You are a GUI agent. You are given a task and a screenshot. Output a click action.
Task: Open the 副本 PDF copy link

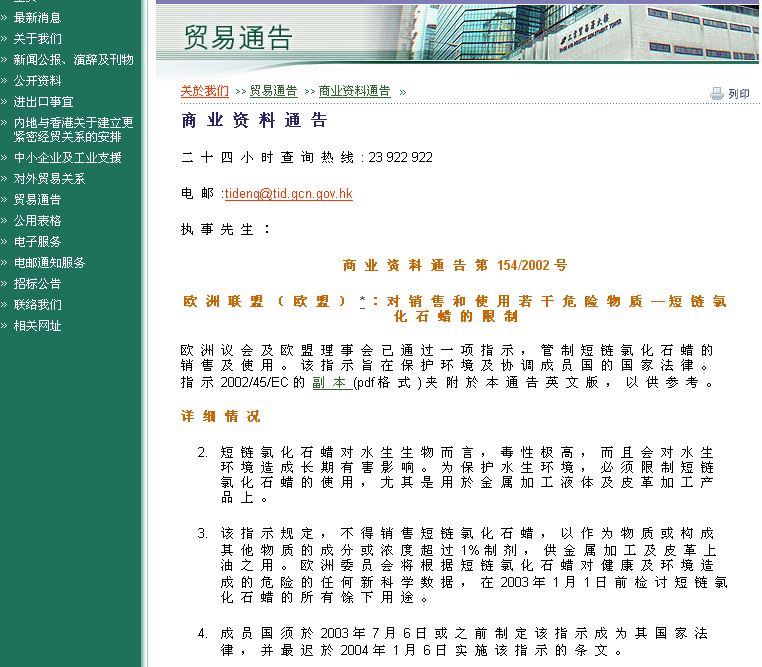[330, 382]
